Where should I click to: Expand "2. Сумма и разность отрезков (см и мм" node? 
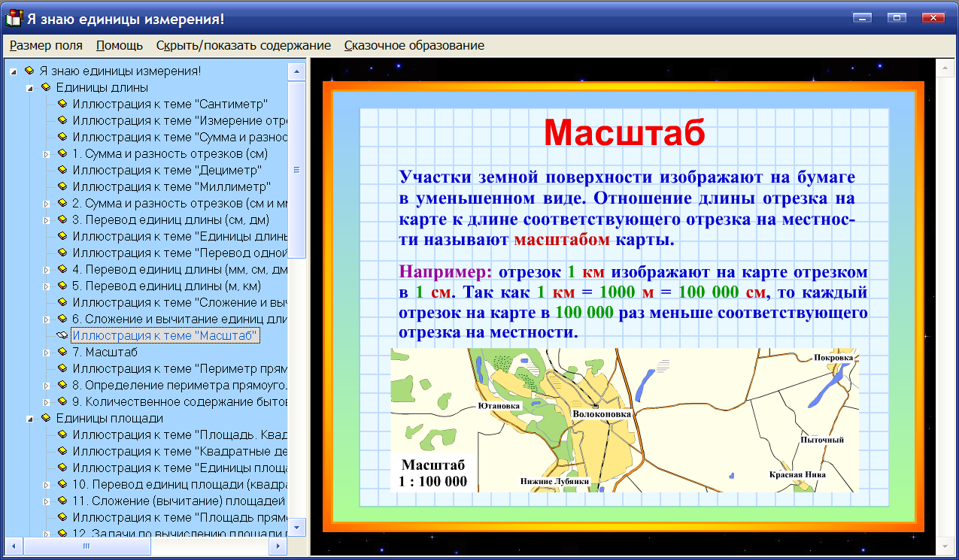46,204
